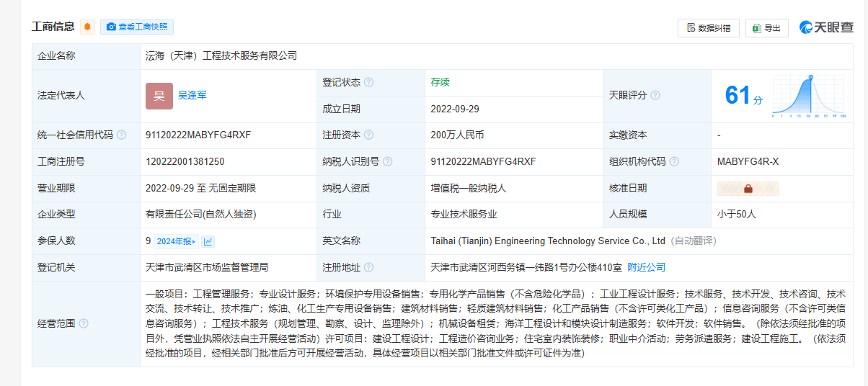Open the 附近公司 link

646,267
